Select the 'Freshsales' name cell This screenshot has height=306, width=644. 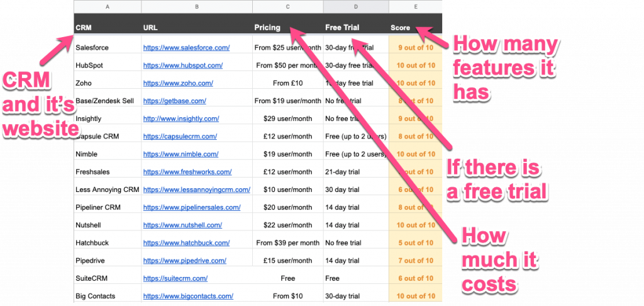[108, 169]
